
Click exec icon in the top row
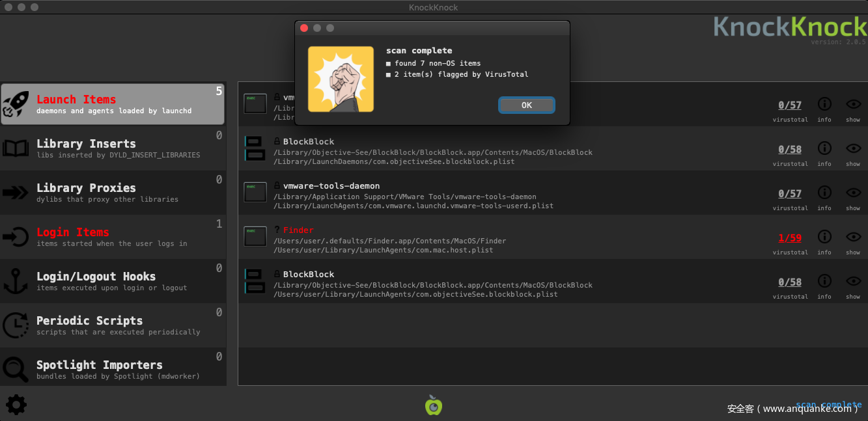[255, 103]
